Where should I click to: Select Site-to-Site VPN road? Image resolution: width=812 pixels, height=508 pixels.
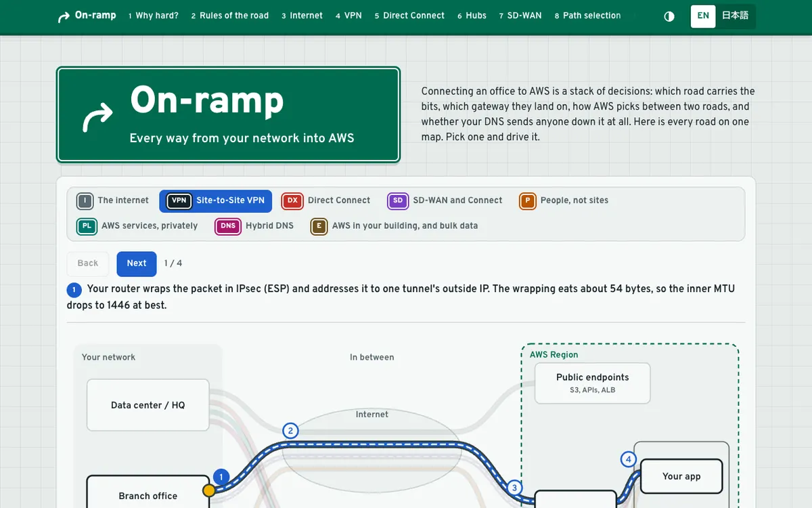tap(215, 200)
